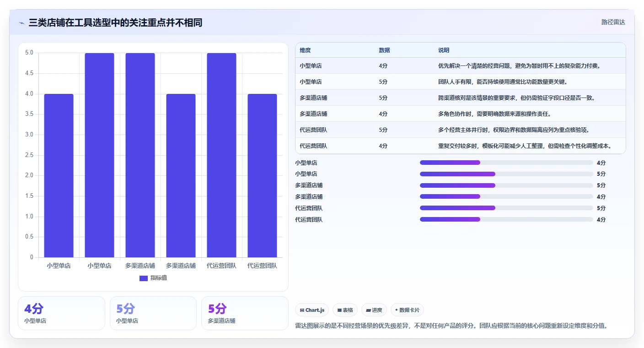Click the 小型单店 bar at 4.0
This screenshot has width=644, height=348.
tap(59, 176)
